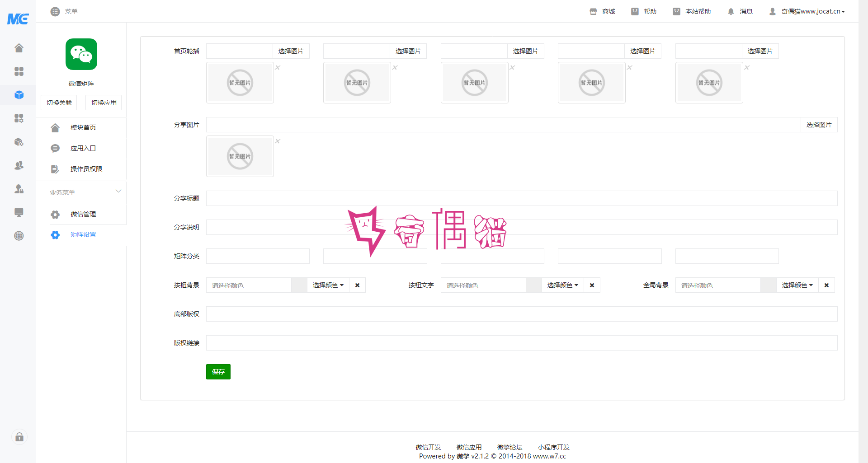The width and height of the screenshot is (868, 463).
Task: Remove the first carousel image via its x
Action: point(278,67)
